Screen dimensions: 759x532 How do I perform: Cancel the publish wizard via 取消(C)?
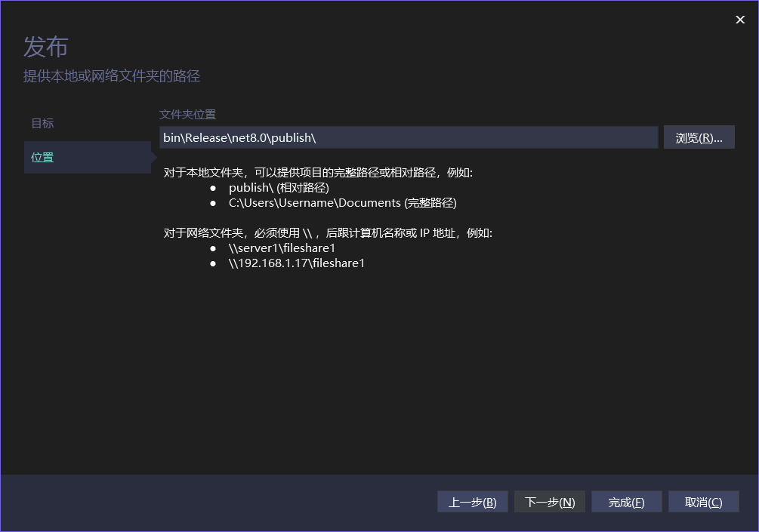coord(703,501)
